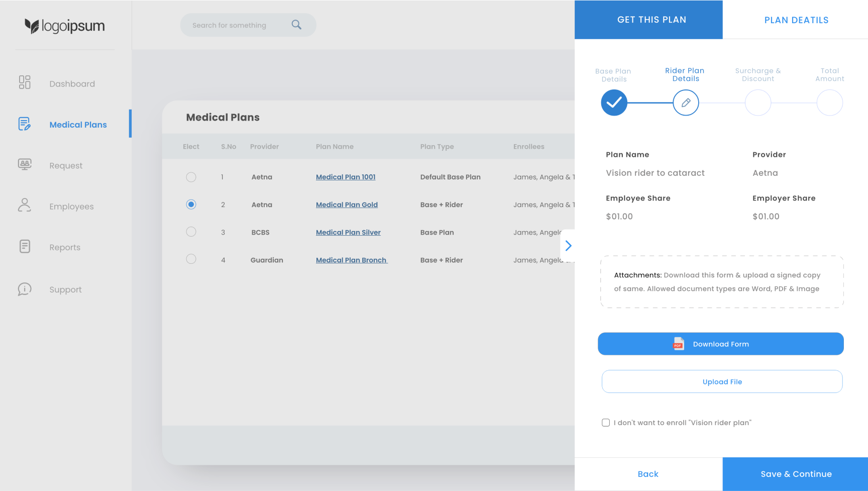Click the Dashboard icon in sidebar

pyautogui.click(x=25, y=82)
